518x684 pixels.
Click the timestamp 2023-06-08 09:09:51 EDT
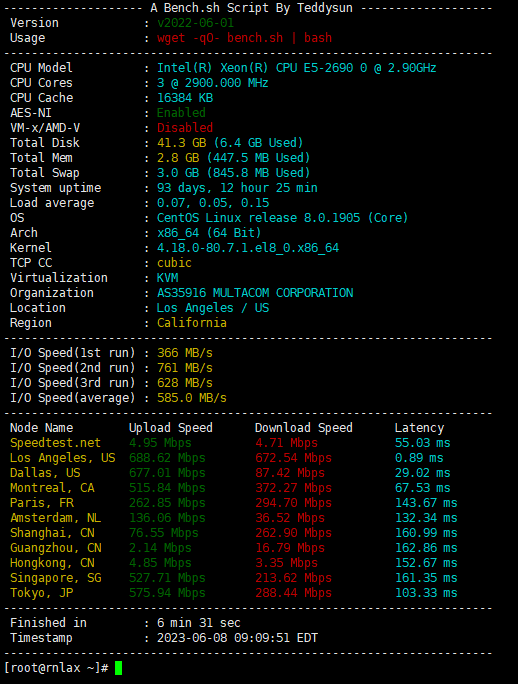click(x=237, y=638)
